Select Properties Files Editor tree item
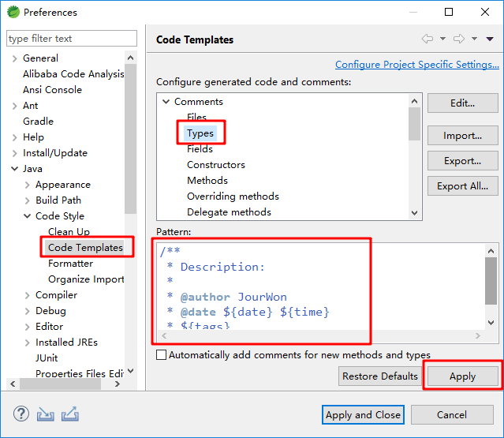504x438 pixels. [80, 374]
